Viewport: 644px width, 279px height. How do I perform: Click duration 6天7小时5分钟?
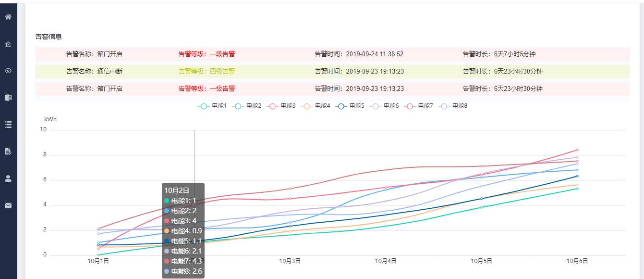pos(515,54)
